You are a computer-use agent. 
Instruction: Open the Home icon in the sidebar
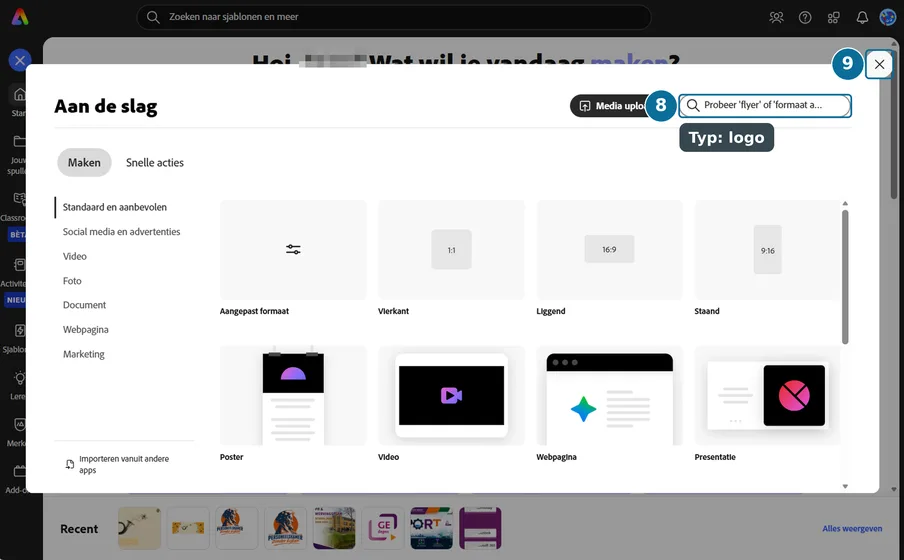tap(20, 94)
